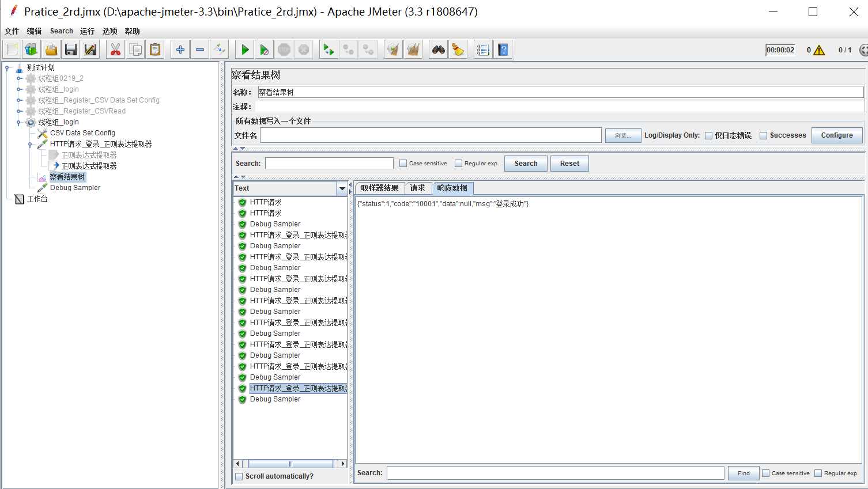The width and height of the screenshot is (868, 489).
Task: Click the broom reset search icon
Action: pos(458,50)
